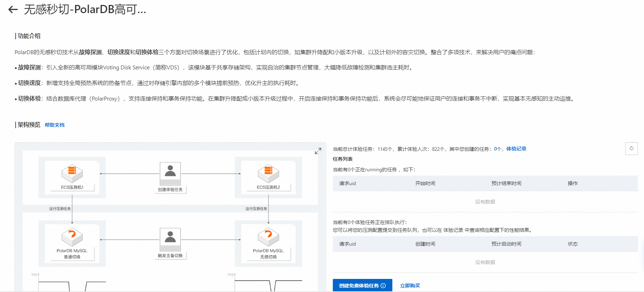Select the PolarDB MySQL 无感切换 icon

tap(268, 237)
